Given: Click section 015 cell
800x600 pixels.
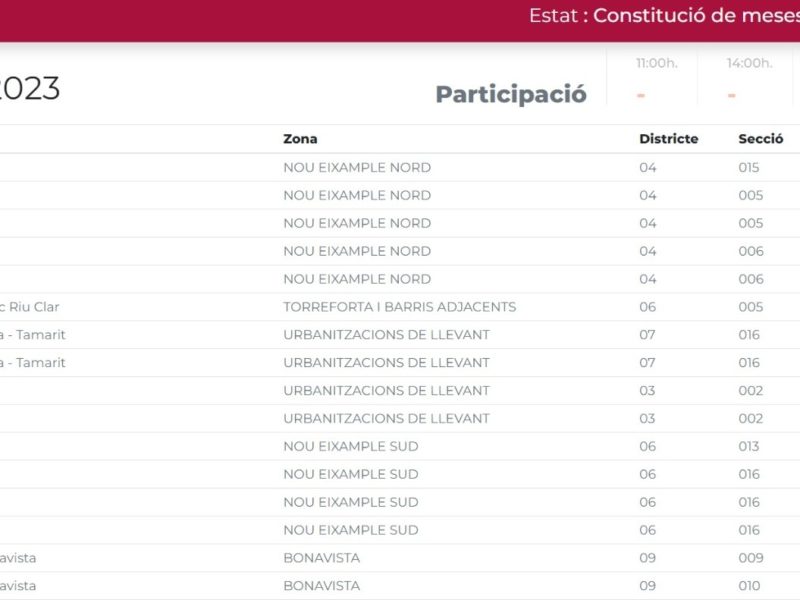Looking at the screenshot, I should (748, 167).
